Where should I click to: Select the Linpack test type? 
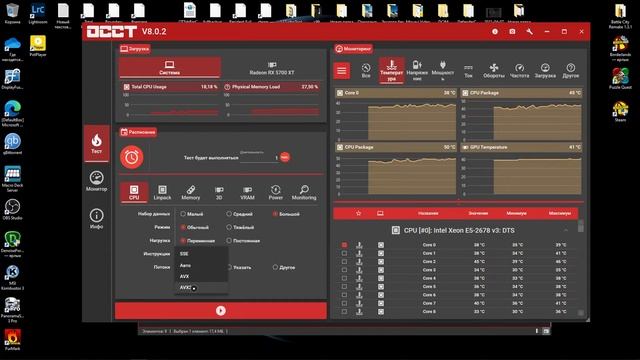[162, 192]
